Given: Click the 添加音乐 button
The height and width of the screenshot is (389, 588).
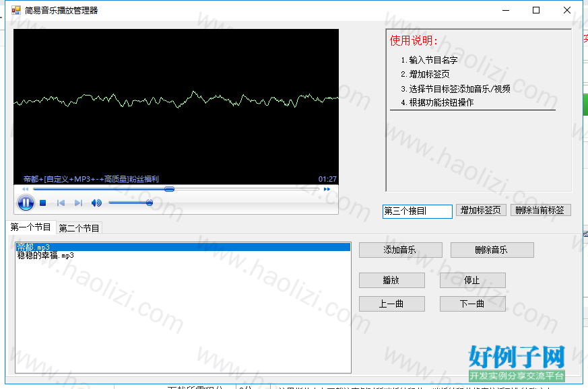Looking at the screenshot, I should 400,250.
